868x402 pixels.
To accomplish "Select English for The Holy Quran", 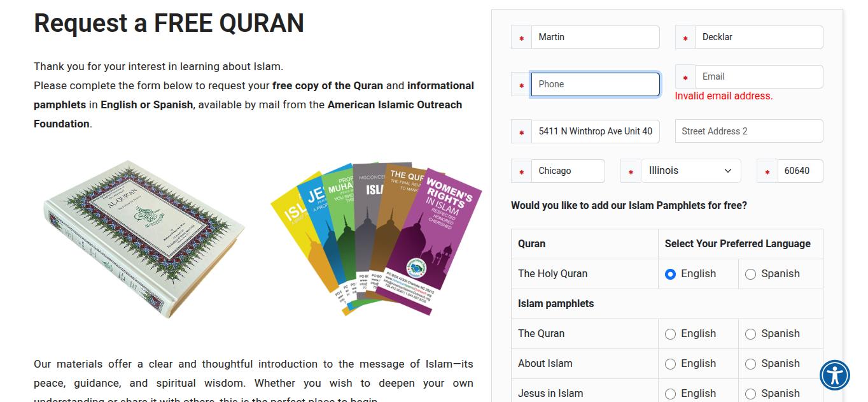I will point(670,274).
